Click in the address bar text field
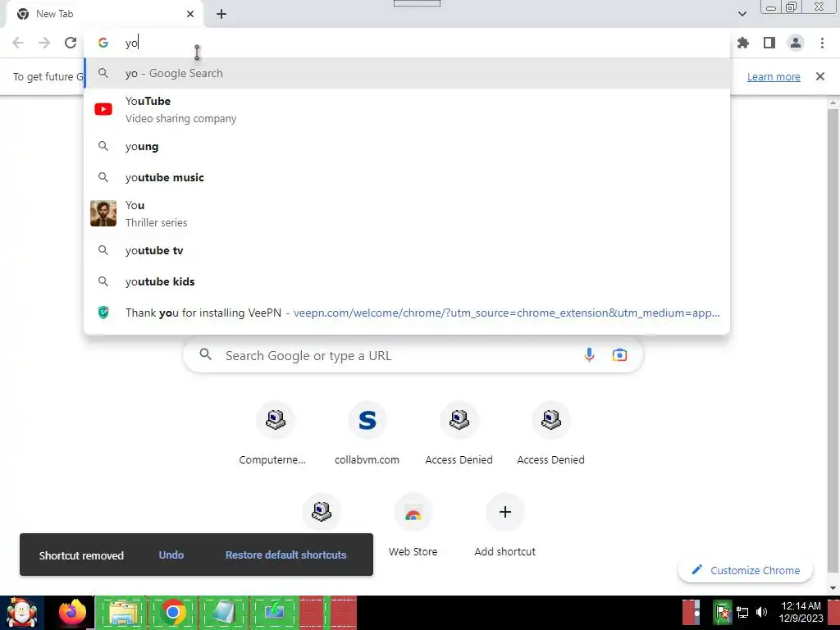 click(x=407, y=43)
